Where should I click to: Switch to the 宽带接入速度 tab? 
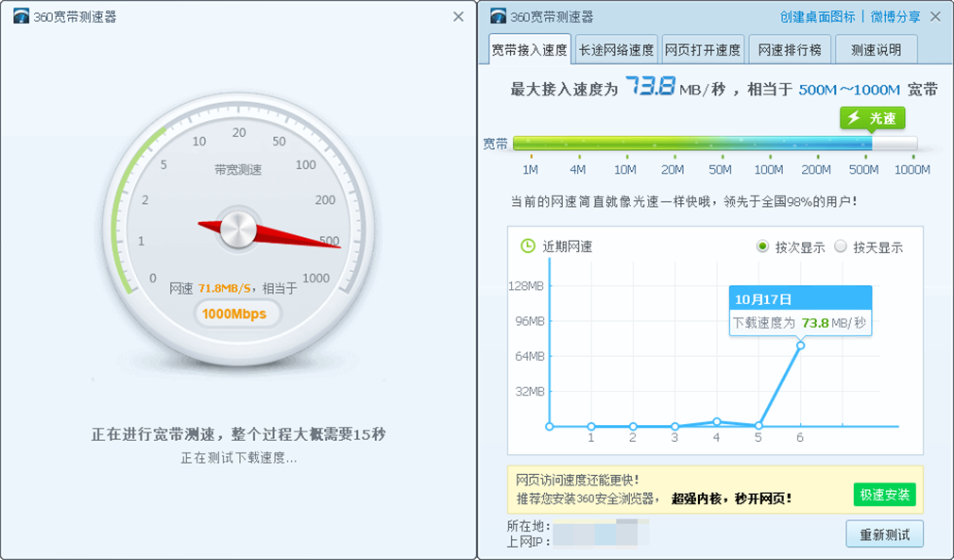click(x=529, y=49)
